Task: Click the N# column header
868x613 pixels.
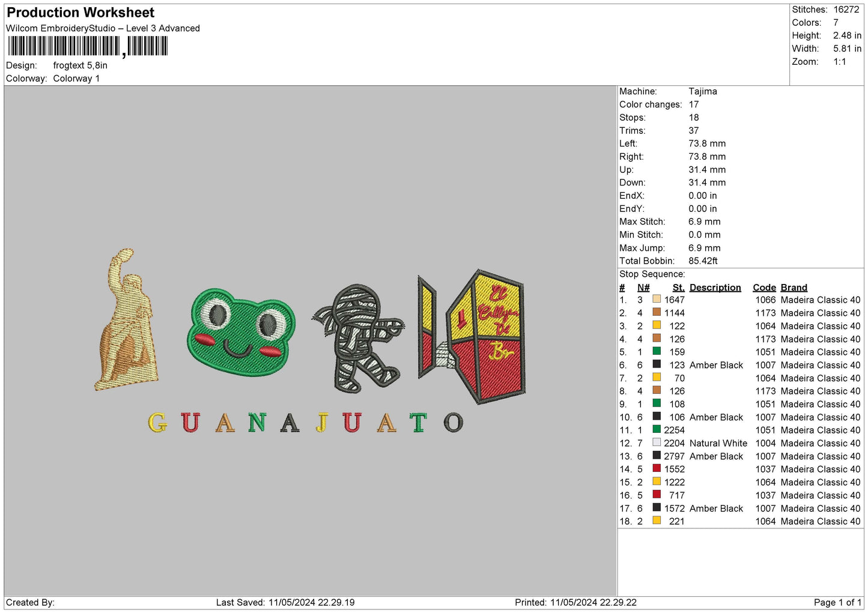Action: click(643, 288)
